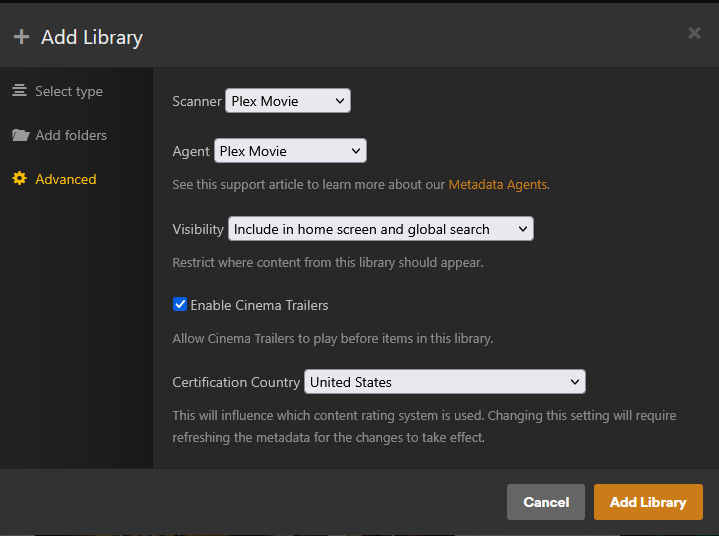Click 'Restrict where content from this library' description
The width and height of the screenshot is (719, 536).
coord(328,263)
